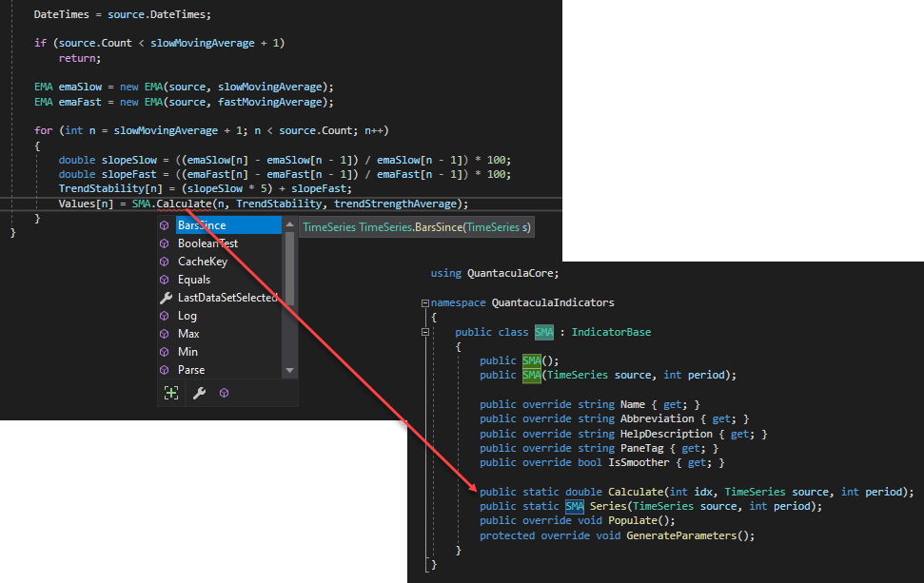924x583 pixels.
Task: Click the scroll-down arrow in the completion list
Action: (x=290, y=370)
